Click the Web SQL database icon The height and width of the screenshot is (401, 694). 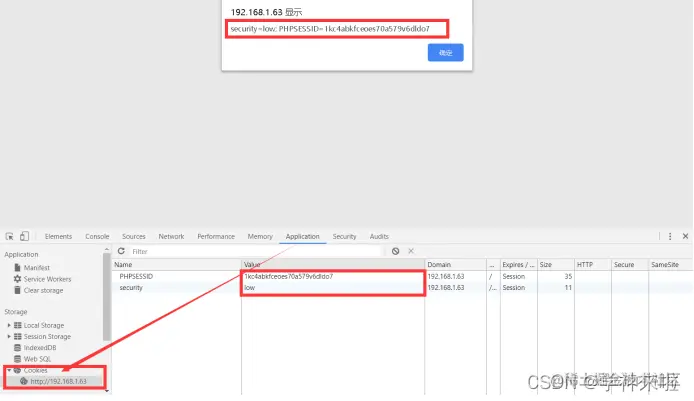(x=18, y=359)
